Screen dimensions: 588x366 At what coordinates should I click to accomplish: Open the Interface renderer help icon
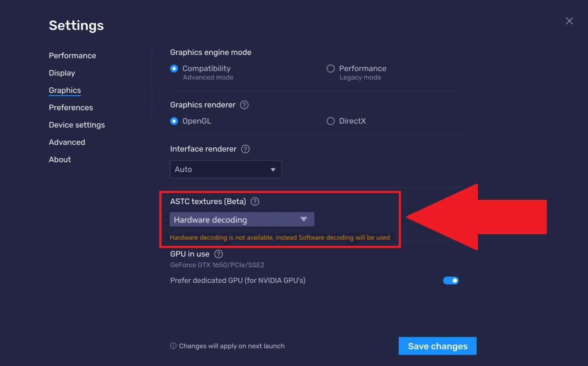(x=245, y=149)
